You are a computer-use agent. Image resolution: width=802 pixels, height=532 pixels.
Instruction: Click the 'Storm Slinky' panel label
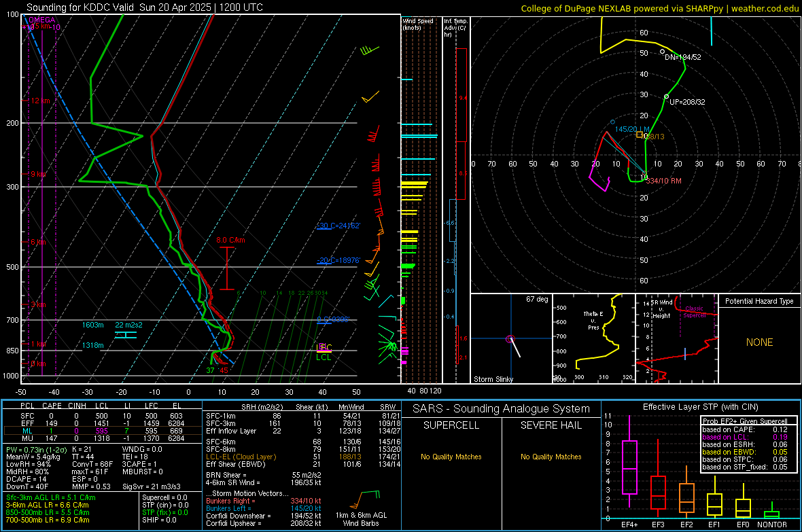click(x=493, y=379)
